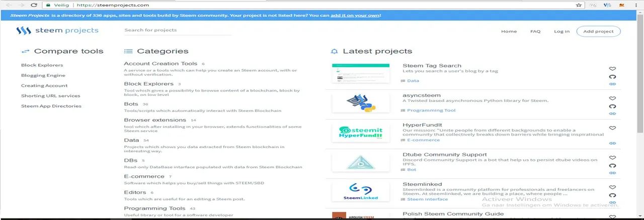Viewport: 644px width, 220px height.
Task: Compare Steem App Directories
Action: pyautogui.click(x=51, y=106)
